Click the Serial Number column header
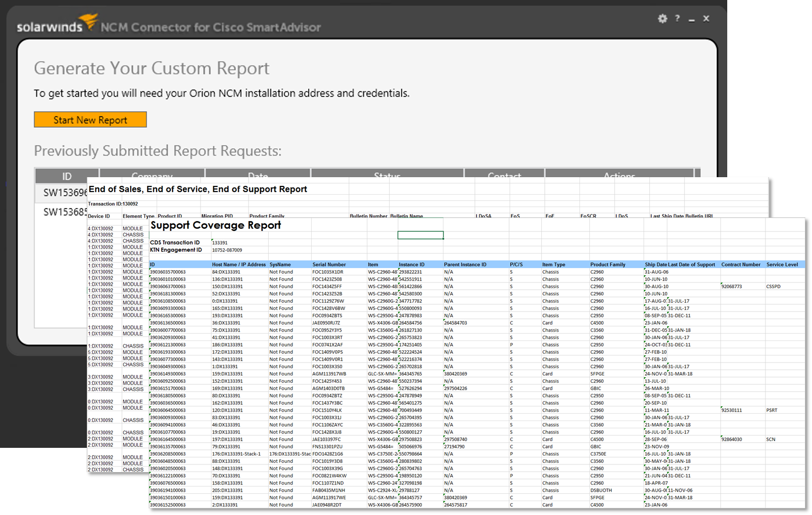 coord(329,264)
